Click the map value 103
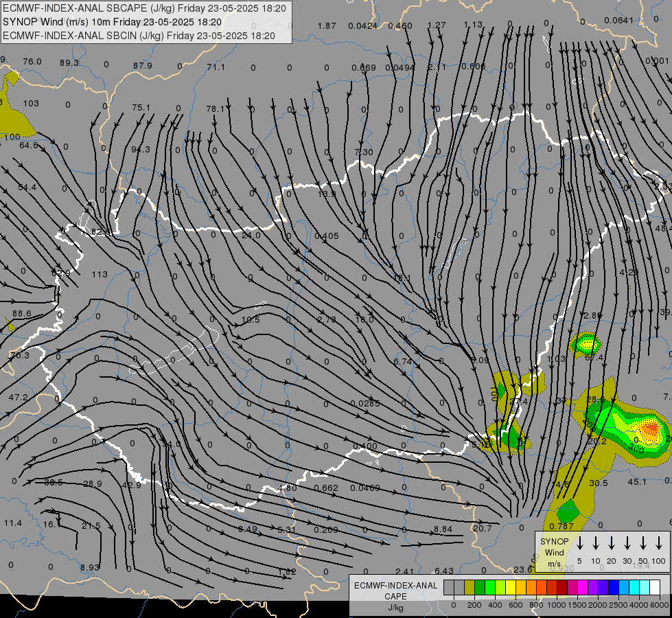This screenshot has width=672, height=618. point(31,104)
